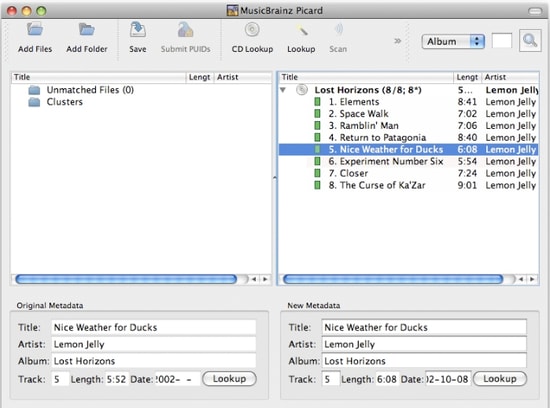The width and height of the screenshot is (550, 408).
Task: Click the Lost Horizons album disc icon
Action: [301, 90]
